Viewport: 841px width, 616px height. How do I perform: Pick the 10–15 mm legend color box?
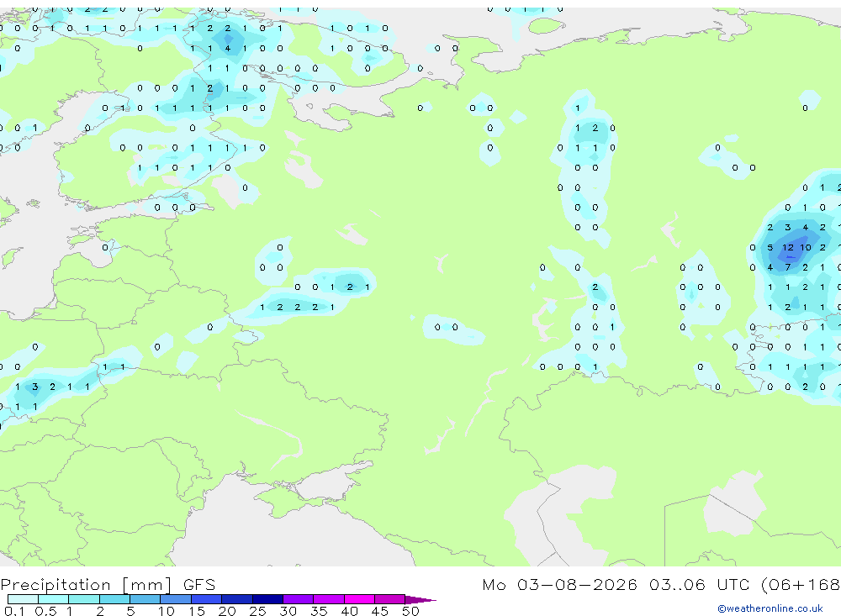(x=176, y=599)
